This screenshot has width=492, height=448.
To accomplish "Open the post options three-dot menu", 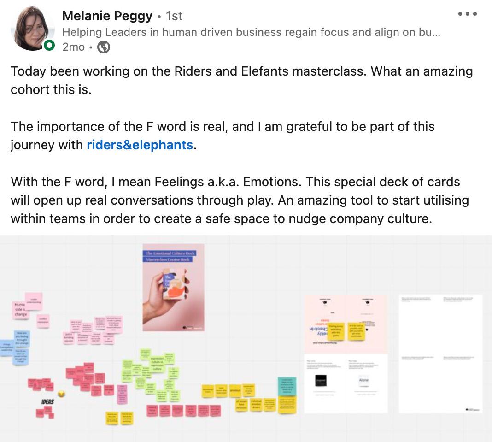I will click(467, 14).
